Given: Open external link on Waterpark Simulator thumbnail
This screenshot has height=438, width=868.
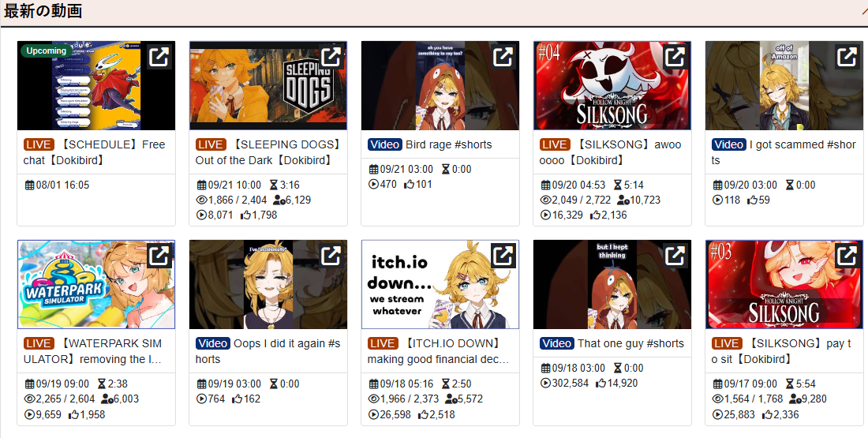Looking at the screenshot, I should tap(159, 256).
